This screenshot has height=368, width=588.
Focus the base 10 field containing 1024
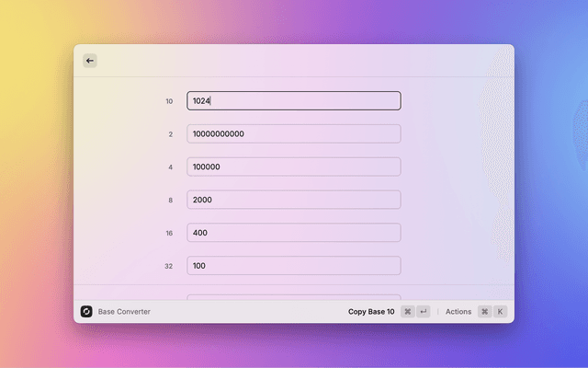pos(294,101)
